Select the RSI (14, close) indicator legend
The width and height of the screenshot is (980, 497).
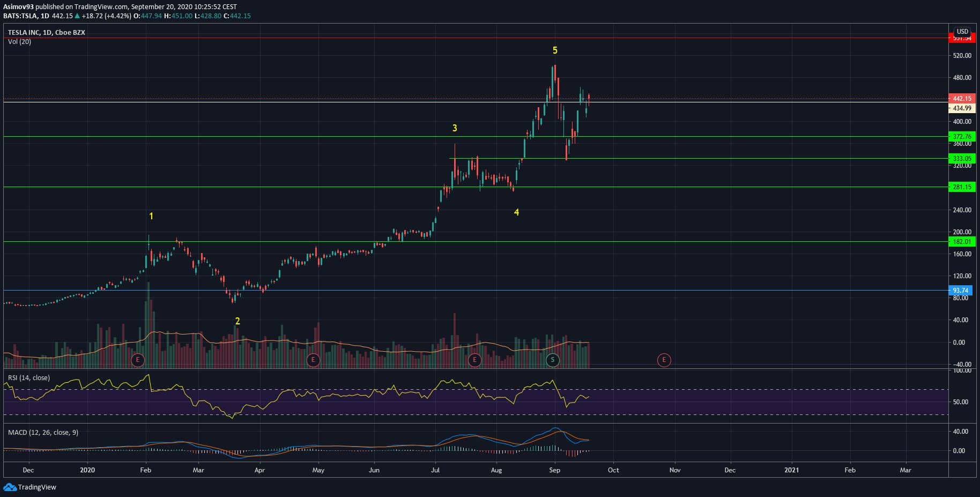[29, 378]
